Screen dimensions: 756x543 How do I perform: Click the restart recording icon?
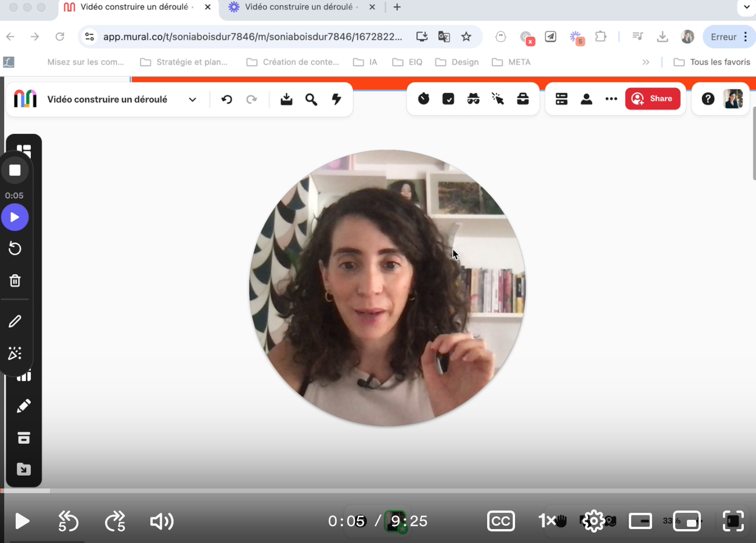[x=15, y=249]
